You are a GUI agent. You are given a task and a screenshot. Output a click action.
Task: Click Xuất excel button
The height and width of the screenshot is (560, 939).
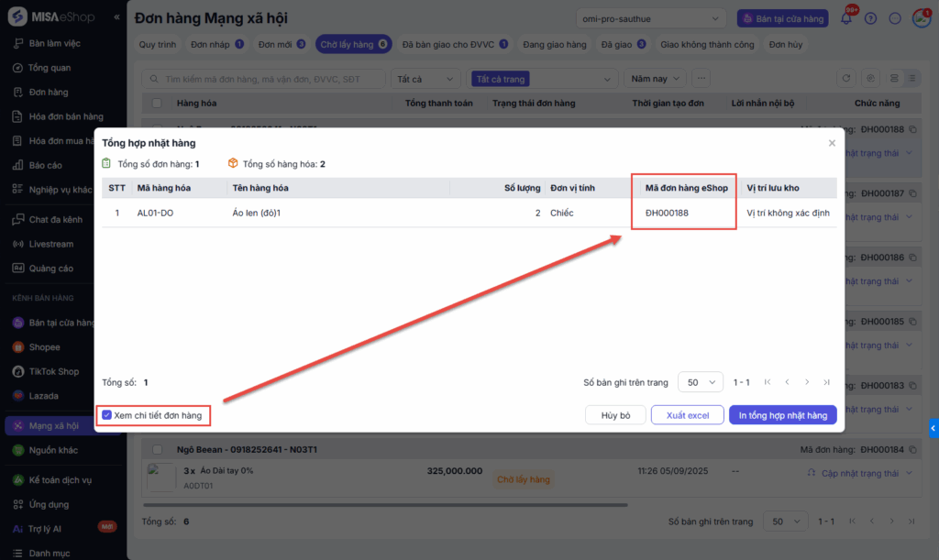(x=688, y=415)
